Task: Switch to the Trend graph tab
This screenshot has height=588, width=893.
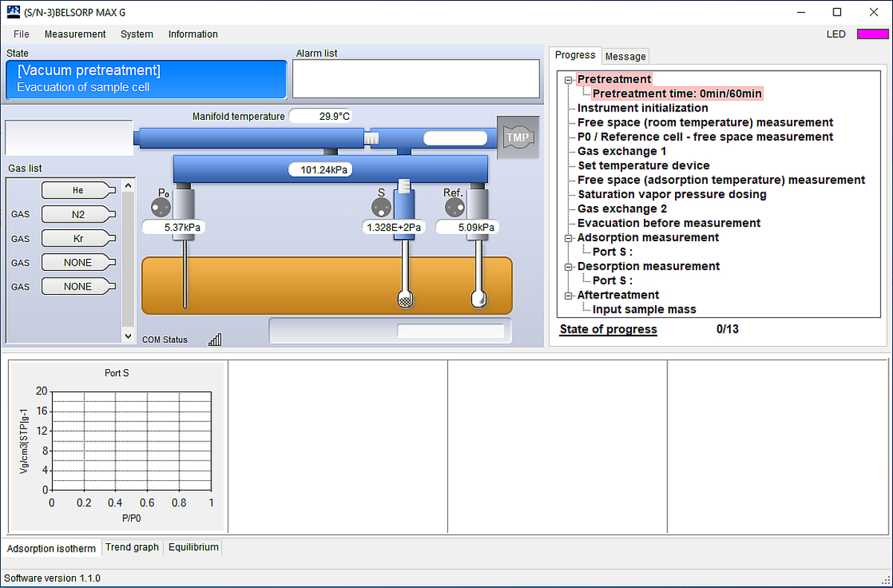Action: click(x=132, y=547)
